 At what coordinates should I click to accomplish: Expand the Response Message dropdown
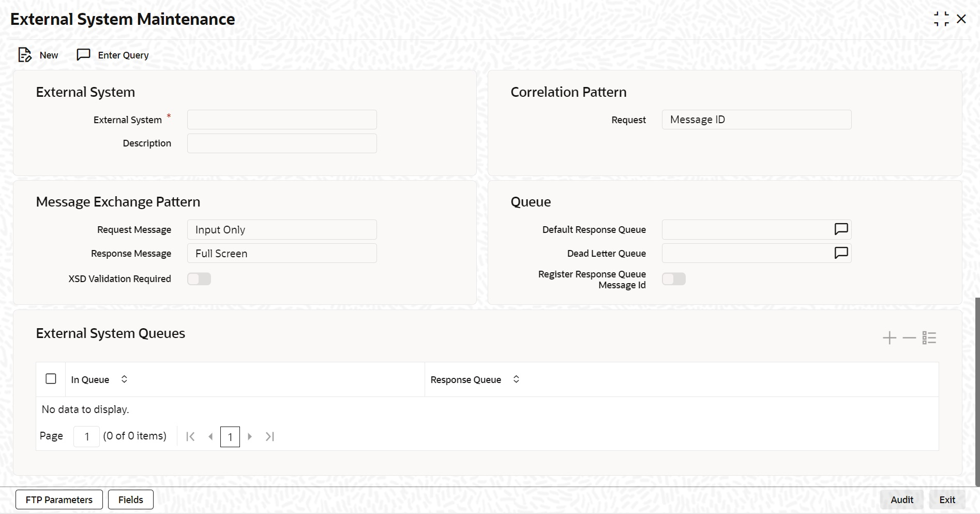click(x=282, y=254)
